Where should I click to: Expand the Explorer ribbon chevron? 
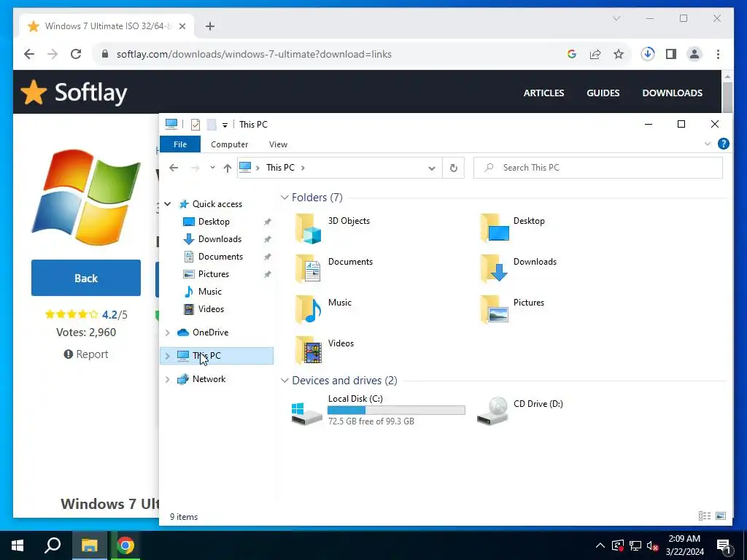pyautogui.click(x=708, y=144)
